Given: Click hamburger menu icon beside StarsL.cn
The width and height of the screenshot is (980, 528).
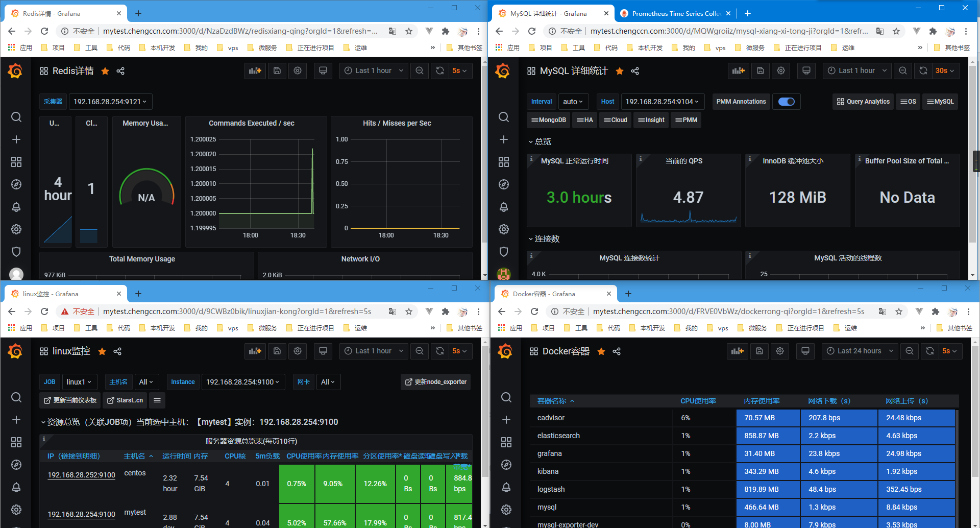Looking at the screenshot, I should pos(157,400).
